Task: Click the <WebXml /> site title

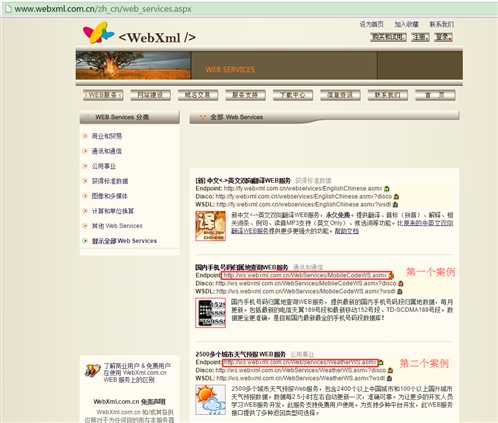Action: (157, 38)
